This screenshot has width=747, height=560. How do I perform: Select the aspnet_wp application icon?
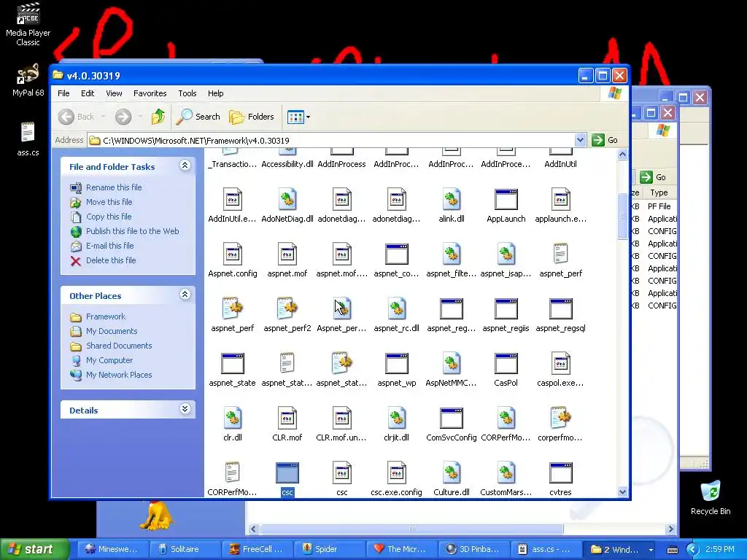tap(396, 363)
